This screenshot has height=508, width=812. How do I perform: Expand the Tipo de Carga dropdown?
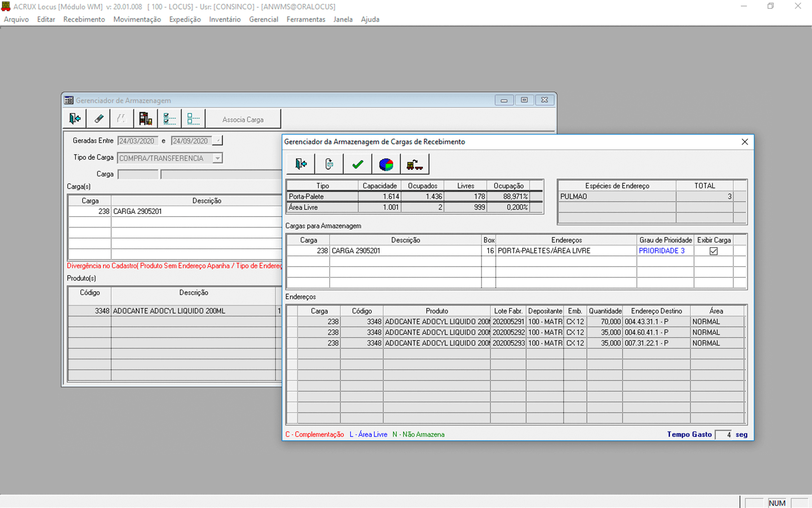(x=217, y=159)
